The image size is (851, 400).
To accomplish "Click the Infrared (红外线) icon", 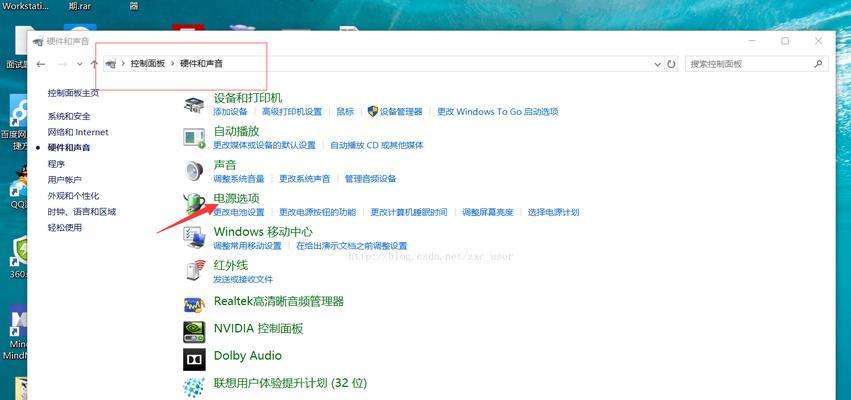I will (x=194, y=270).
